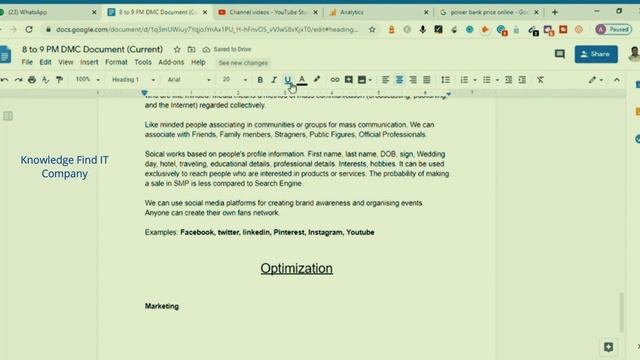Open the Arial font dropdown

click(189, 80)
